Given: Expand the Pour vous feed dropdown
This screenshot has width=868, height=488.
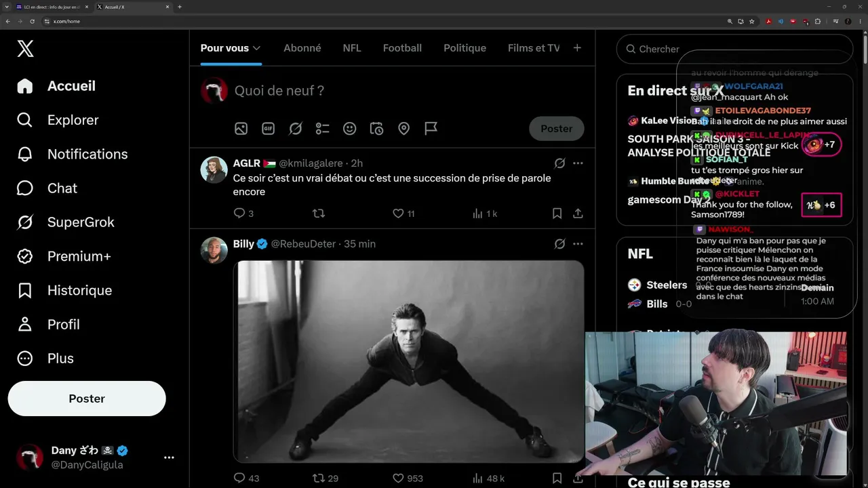Looking at the screenshot, I should [256, 48].
